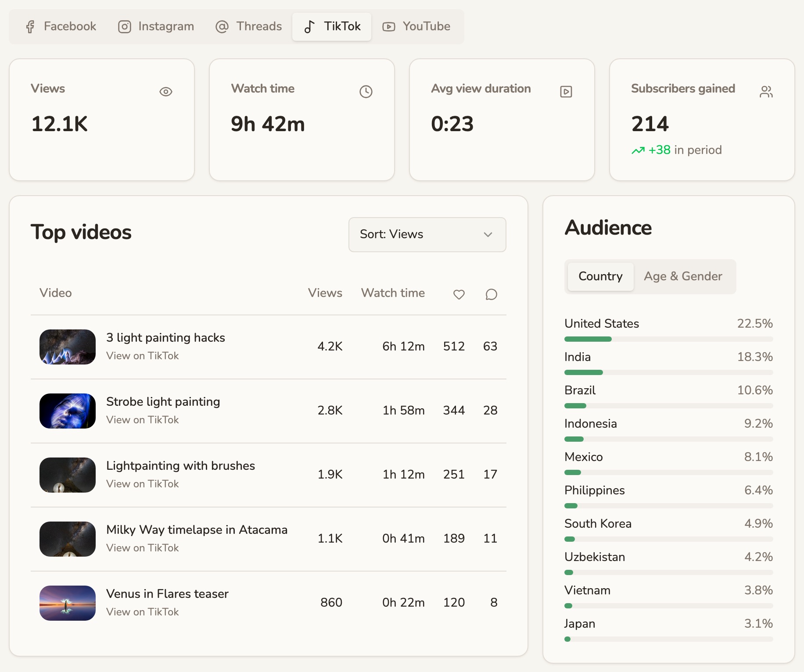Click the Vietnam country label

(588, 590)
